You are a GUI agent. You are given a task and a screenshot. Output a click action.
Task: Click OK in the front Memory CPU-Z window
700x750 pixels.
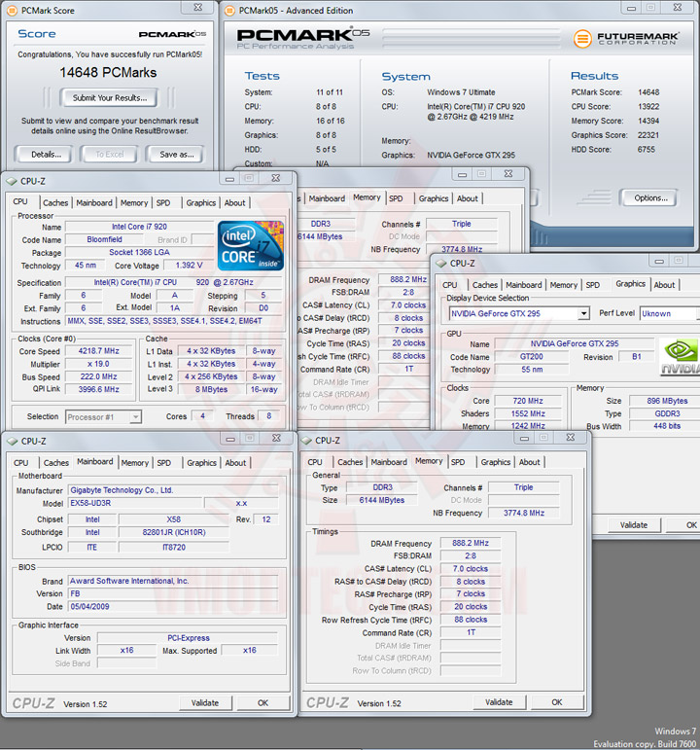coord(557,702)
